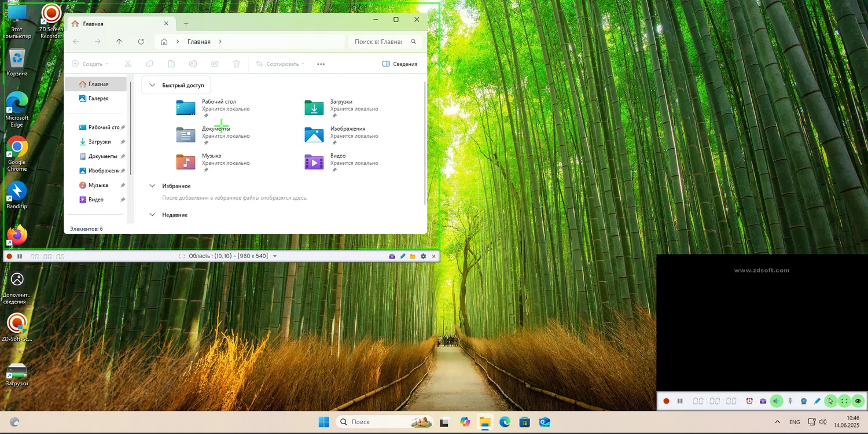Click the pencil icon in the region bar

coord(403,256)
